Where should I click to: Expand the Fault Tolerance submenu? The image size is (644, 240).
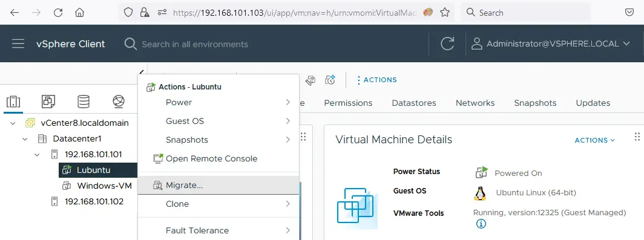[218, 230]
